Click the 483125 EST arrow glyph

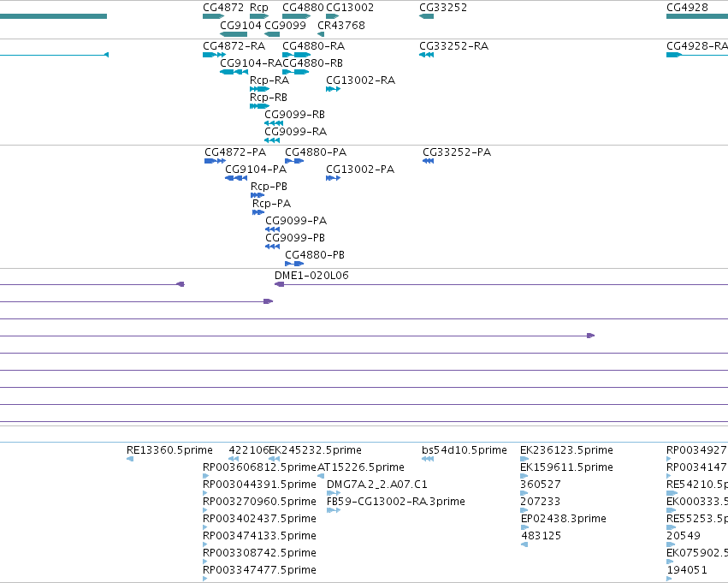pyautogui.click(x=524, y=544)
